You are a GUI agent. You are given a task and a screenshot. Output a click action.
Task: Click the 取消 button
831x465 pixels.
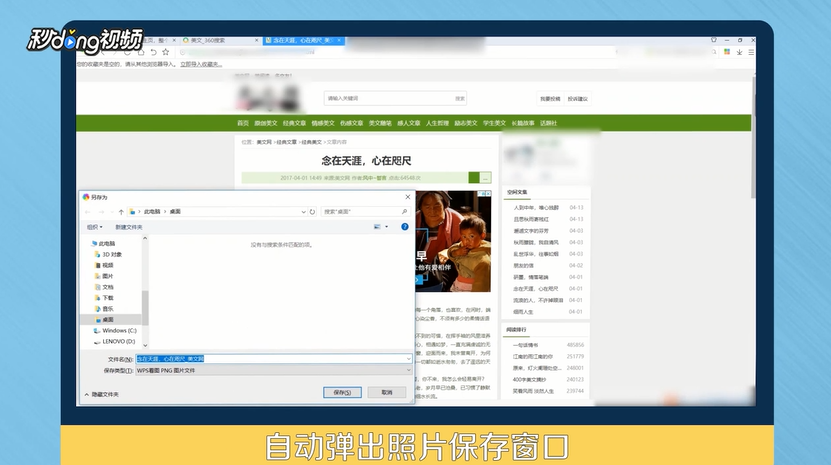[387, 392]
